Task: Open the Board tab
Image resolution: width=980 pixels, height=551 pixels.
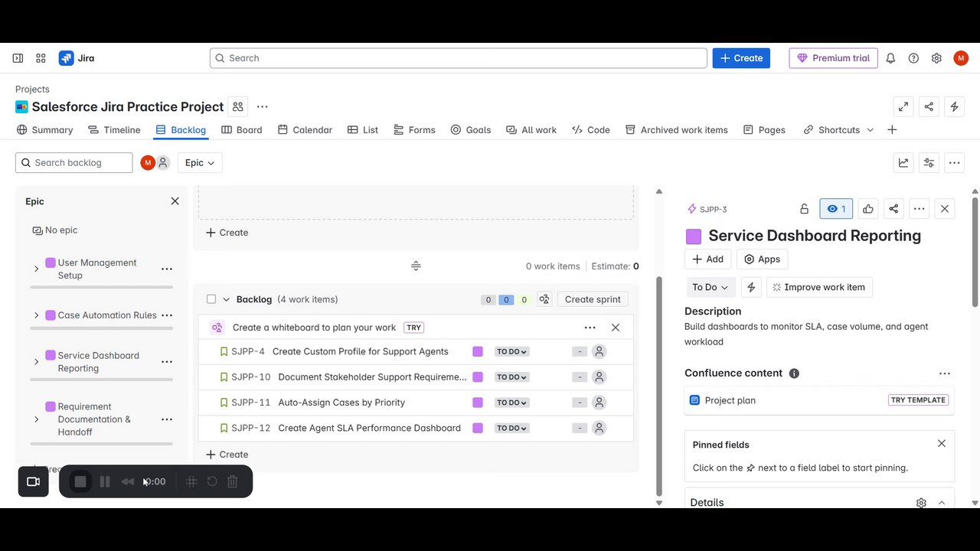Action: coord(242,130)
